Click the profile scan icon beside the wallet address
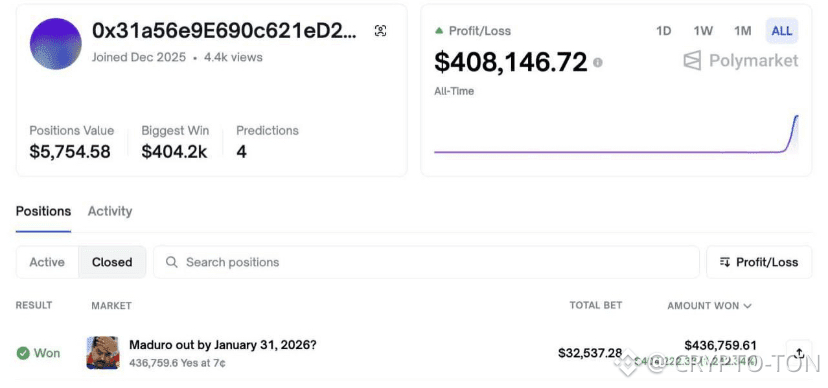Image resolution: width=828 pixels, height=388 pixels. [380, 31]
